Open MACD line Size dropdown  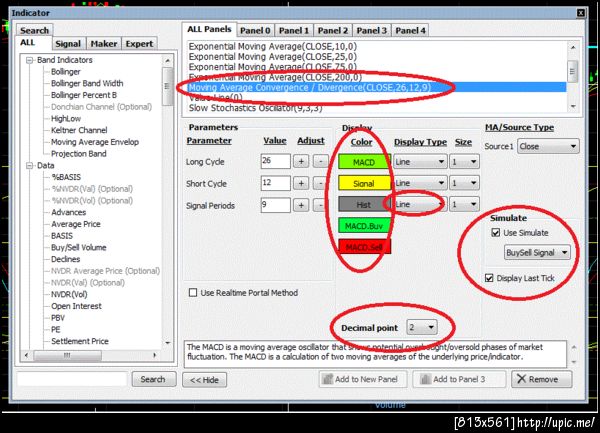pos(465,162)
